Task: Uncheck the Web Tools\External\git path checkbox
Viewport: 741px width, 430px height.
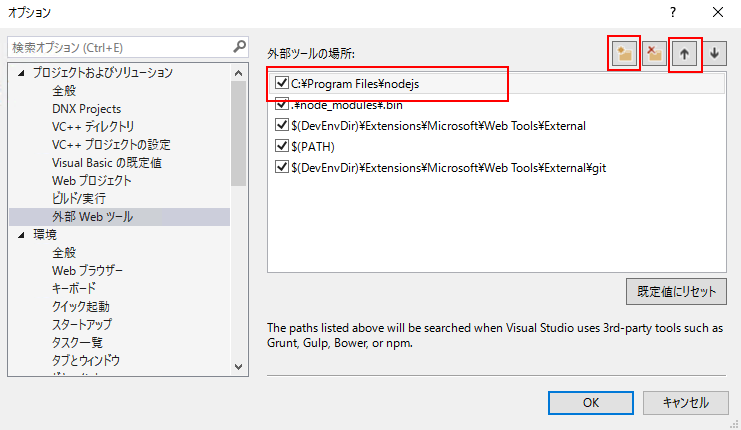Action: coord(282,167)
